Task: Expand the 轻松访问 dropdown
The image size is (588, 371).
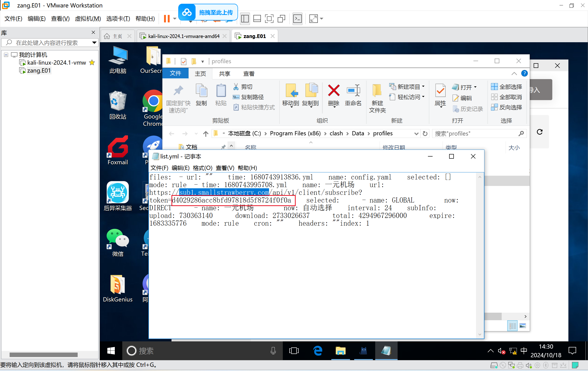Action: point(423,97)
